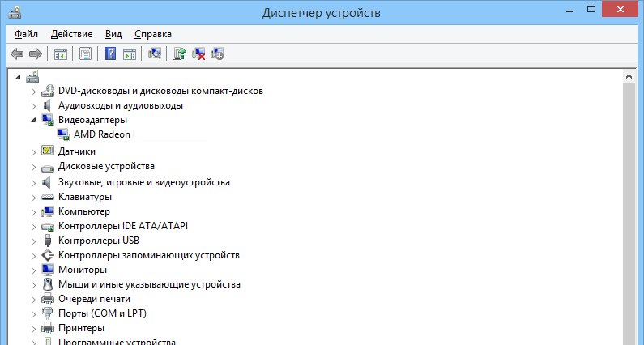Image resolution: width=644 pixels, height=345 pixels.
Task: Click the Очереди печати printer icon
Action: [x=48, y=299]
